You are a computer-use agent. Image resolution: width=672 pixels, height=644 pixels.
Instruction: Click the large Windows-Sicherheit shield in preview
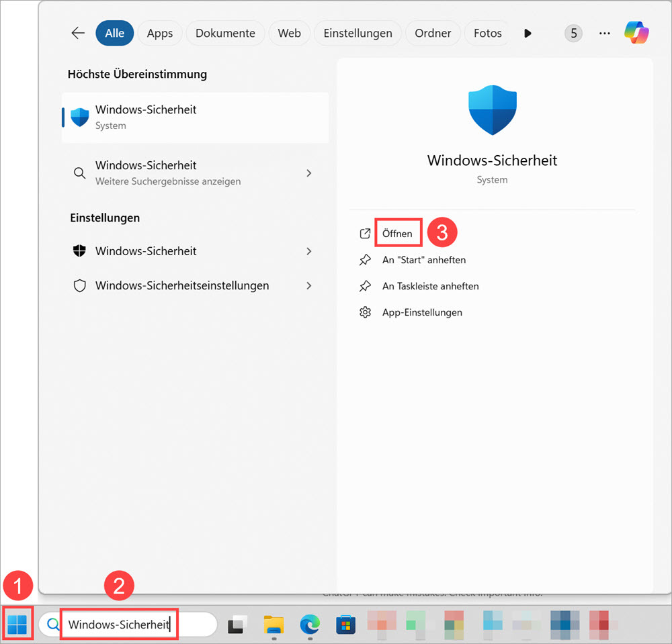[x=493, y=110]
